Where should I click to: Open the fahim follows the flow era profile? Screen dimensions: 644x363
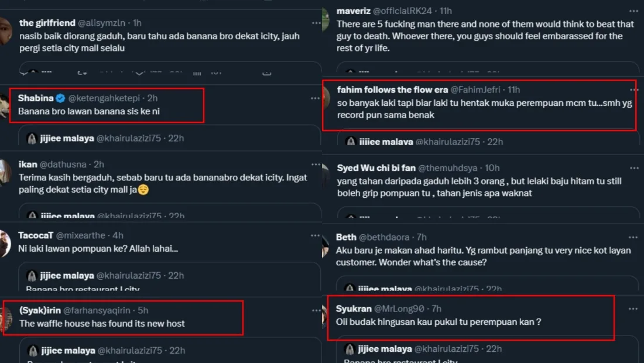coord(392,90)
